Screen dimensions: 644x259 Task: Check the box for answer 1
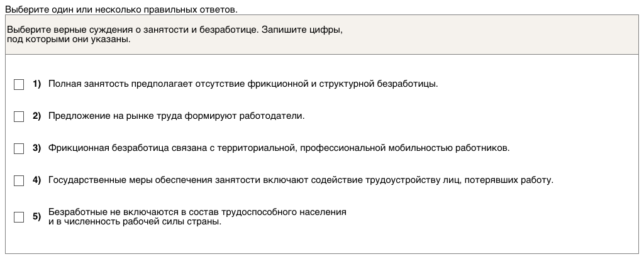coord(19,84)
